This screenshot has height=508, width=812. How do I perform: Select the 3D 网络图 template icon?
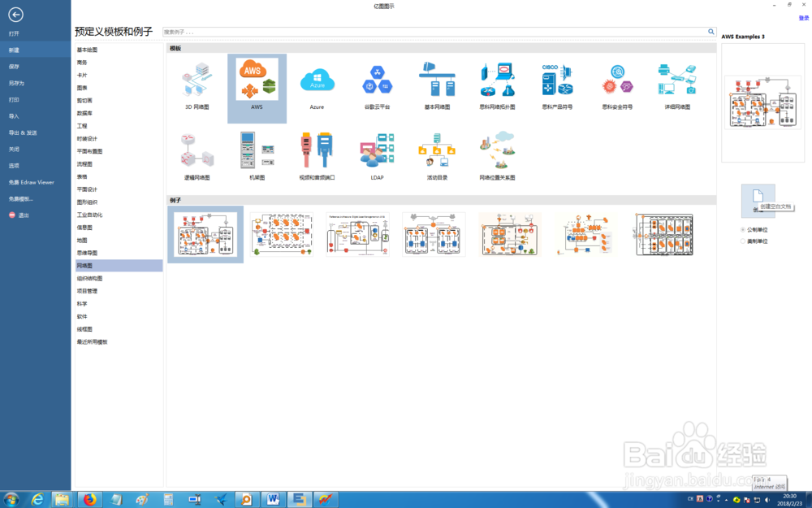tap(197, 80)
